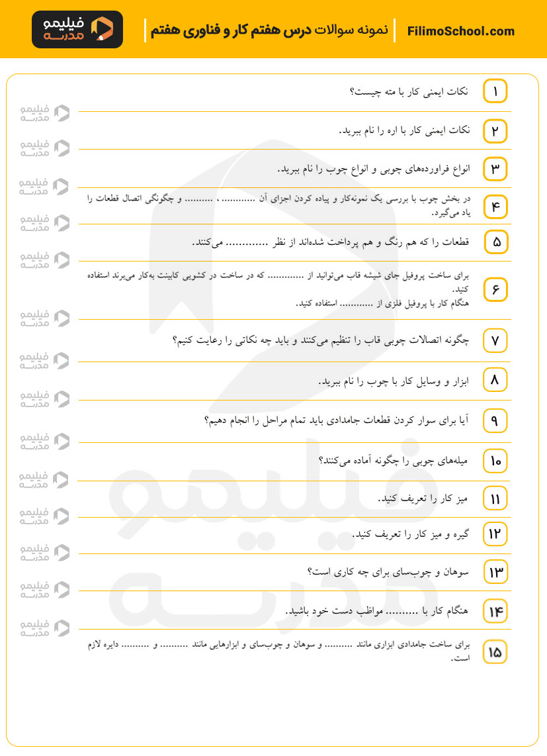547x756 pixels.
Task: Select the number 6 badge
Action: coord(495,290)
